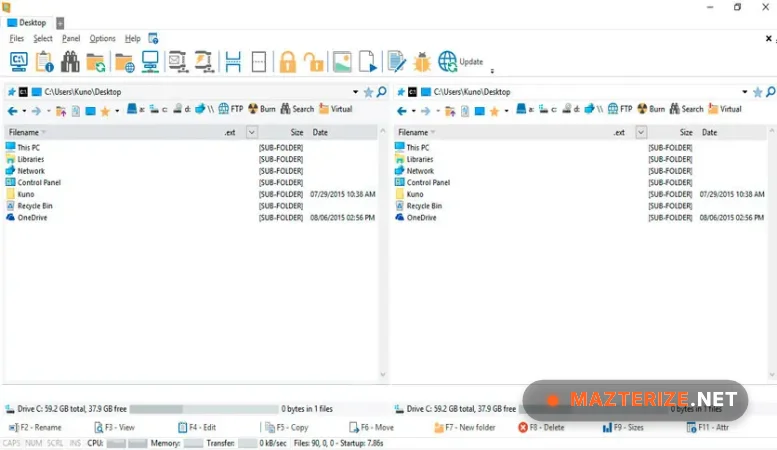Select drive a: in left panel

click(x=135, y=109)
